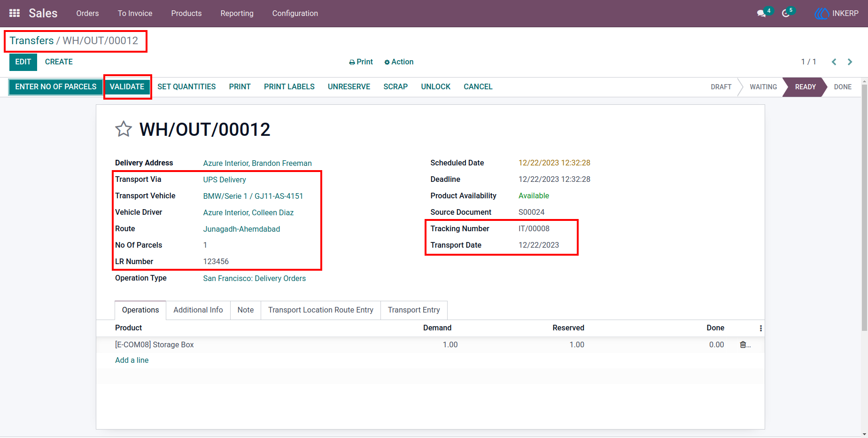Mark the transfer as favorite with the star
Viewport: 868px width, 438px height.
coord(124,129)
